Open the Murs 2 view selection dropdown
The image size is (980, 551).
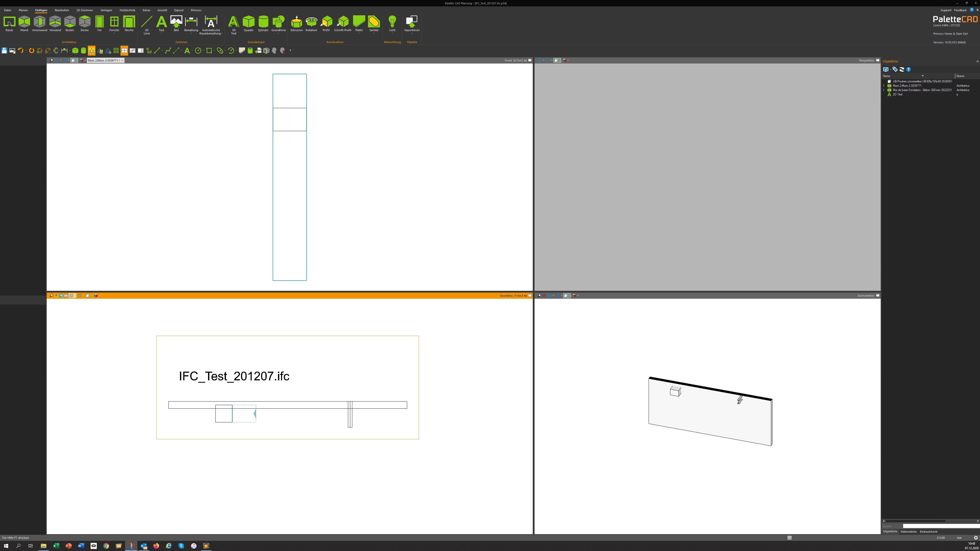pos(122,60)
